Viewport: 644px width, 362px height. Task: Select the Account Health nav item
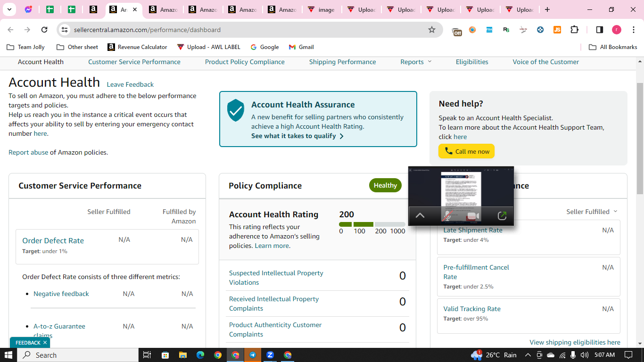tap(41, 62)
